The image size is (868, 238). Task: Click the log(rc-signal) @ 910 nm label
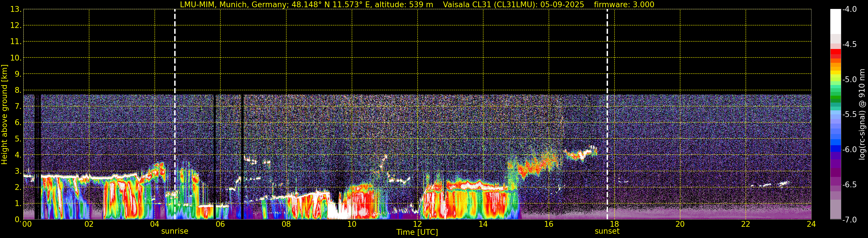point(862,114)
